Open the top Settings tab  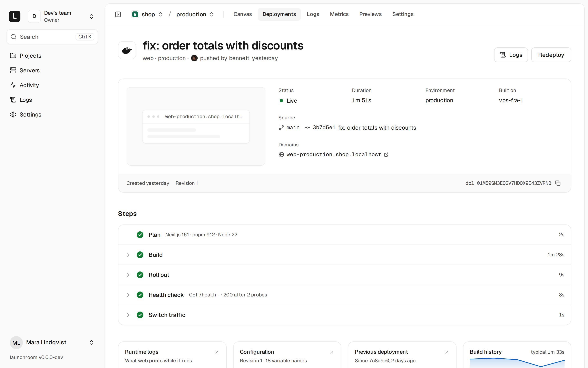[403, 14]
